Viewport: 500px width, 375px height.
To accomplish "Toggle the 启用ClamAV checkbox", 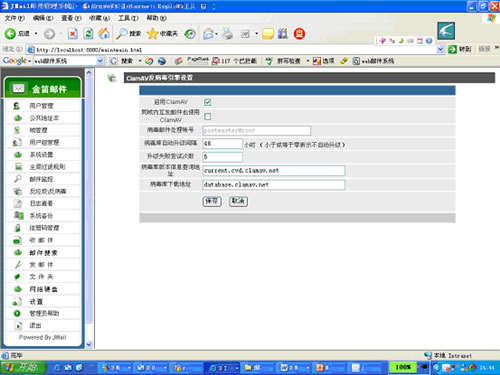I will point(207,102).
